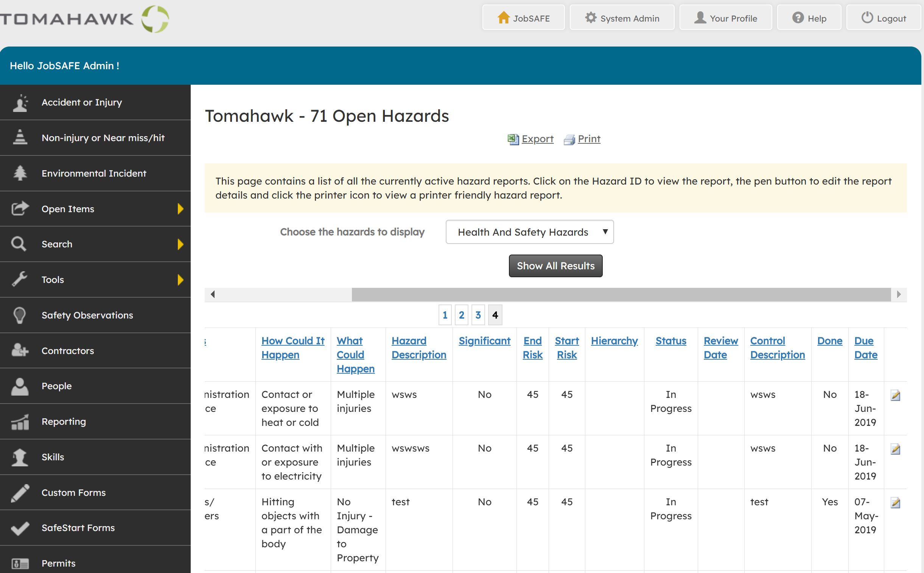Click the JobSAFE home icon
924x573 pixels.
[504, 17]
